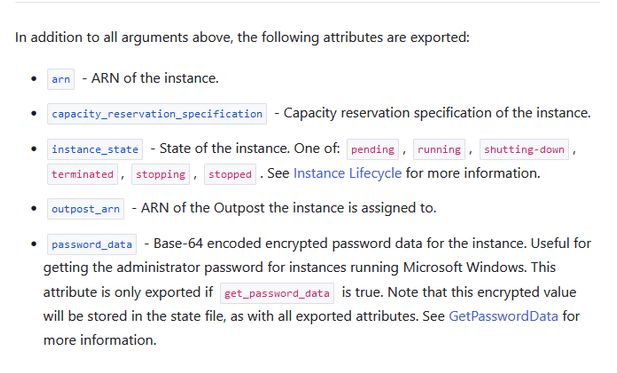Screen dimensions: 617x373
Task: Click the get_password_data code snippet
Action: tap(277, 293)
